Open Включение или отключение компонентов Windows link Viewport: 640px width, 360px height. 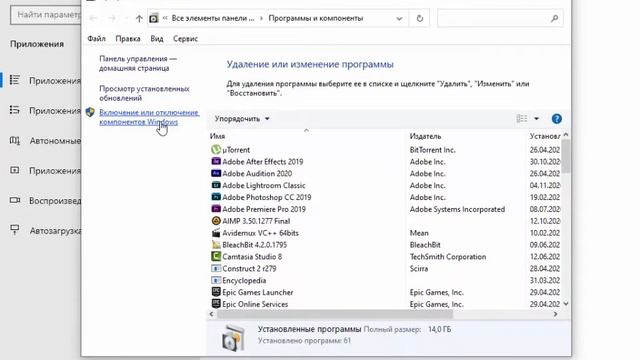pos(149,117)
